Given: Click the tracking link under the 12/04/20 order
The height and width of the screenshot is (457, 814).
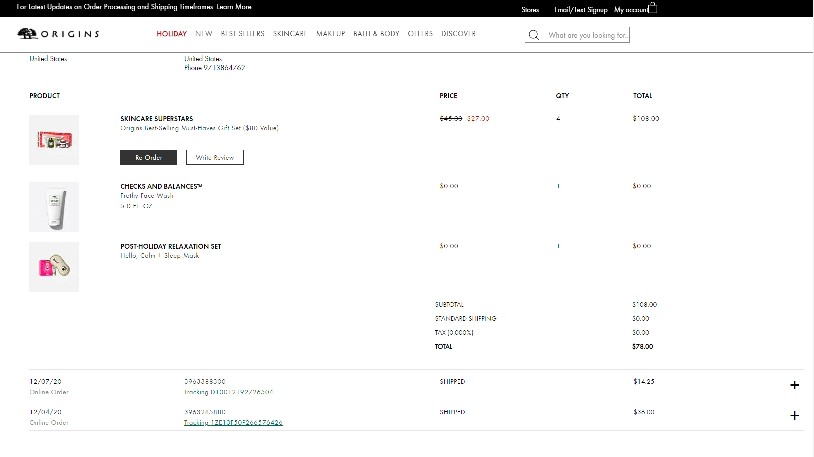Looking at the screenshot, I should [x=233, y=422].
